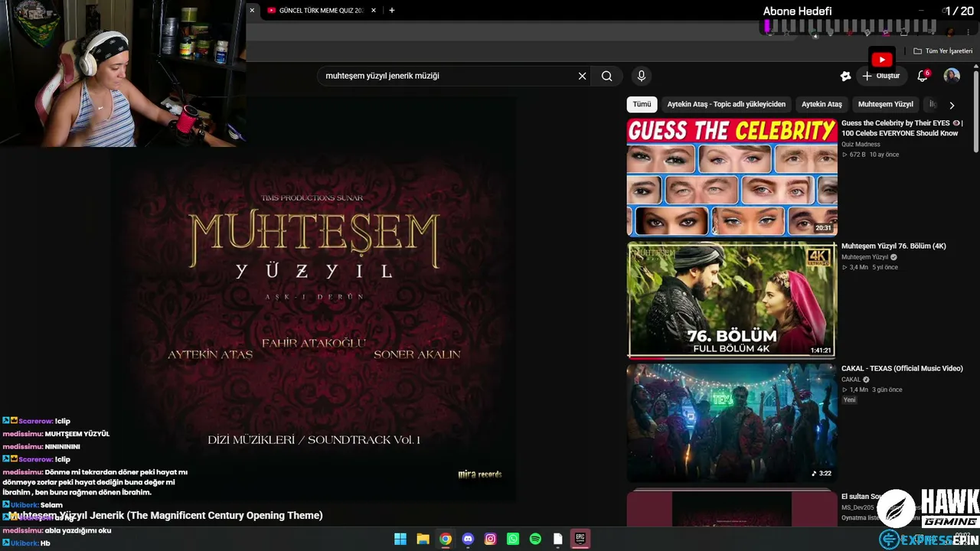The height and width of the screenshot is (551, 980).
Task: Open Epic Games Launcher from the taskbar
Action: click(x=580, y=539)
